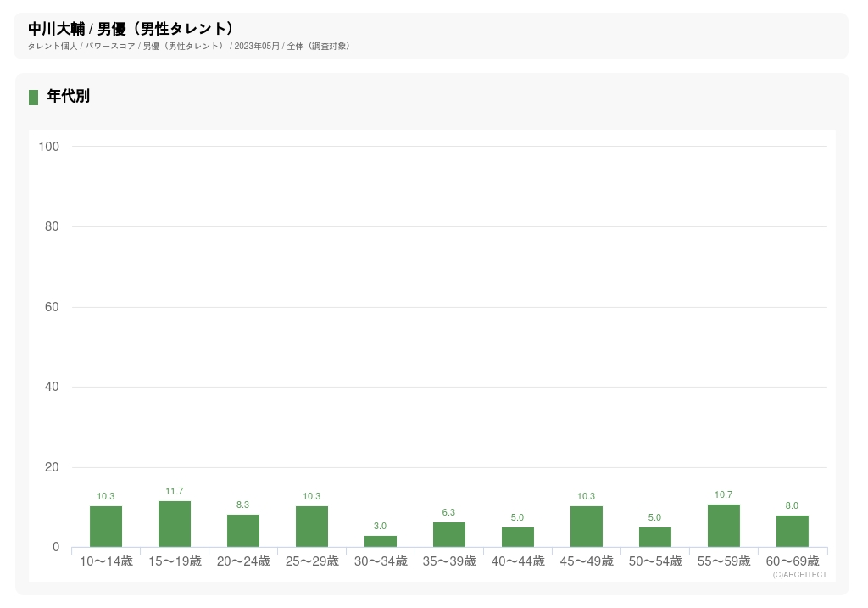This screenshot has height=608, width=868.
Task: Select the bar labeled 25〜29歳
Action: click(312, 527)
